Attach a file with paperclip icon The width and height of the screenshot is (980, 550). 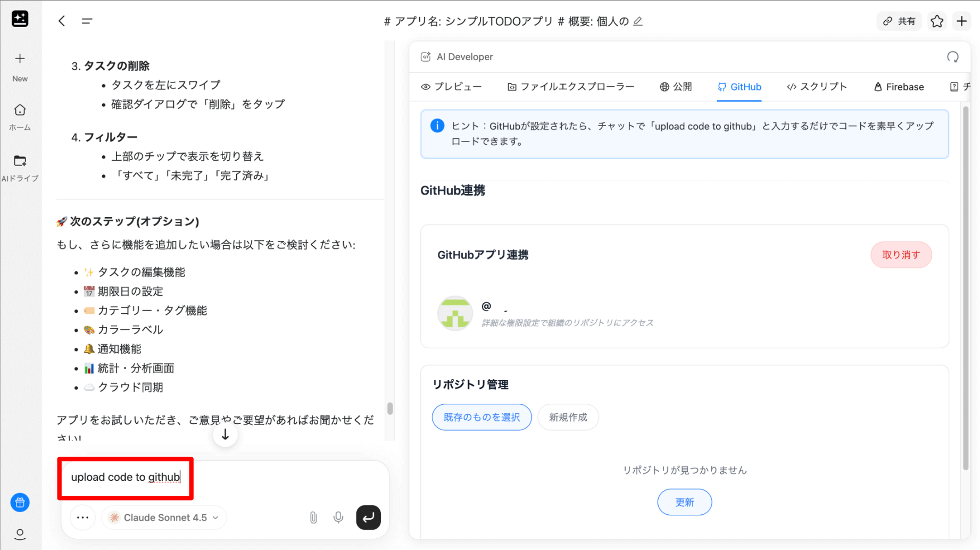point(313,518)
